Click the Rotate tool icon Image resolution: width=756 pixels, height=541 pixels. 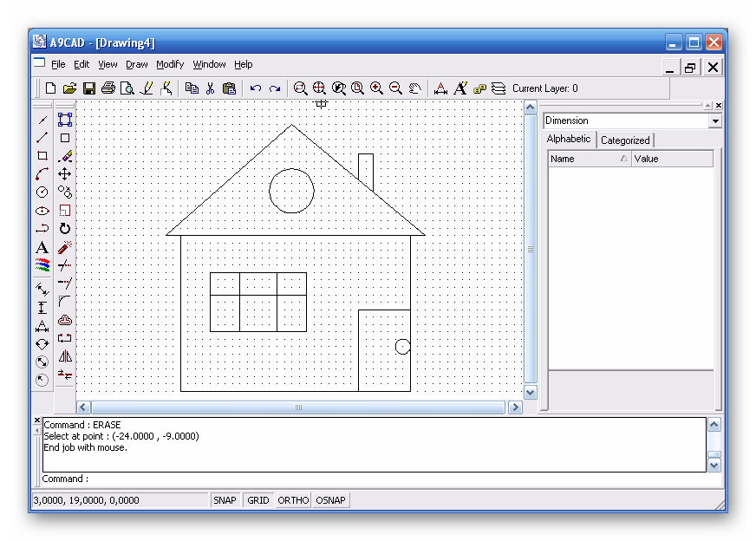65,229
